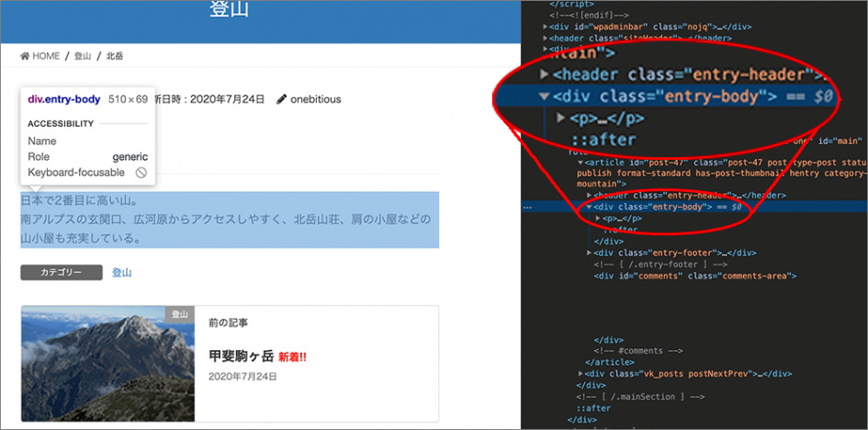
Task: Click the 510×69 dimensions in the tooltip
Action: (128, 99)
